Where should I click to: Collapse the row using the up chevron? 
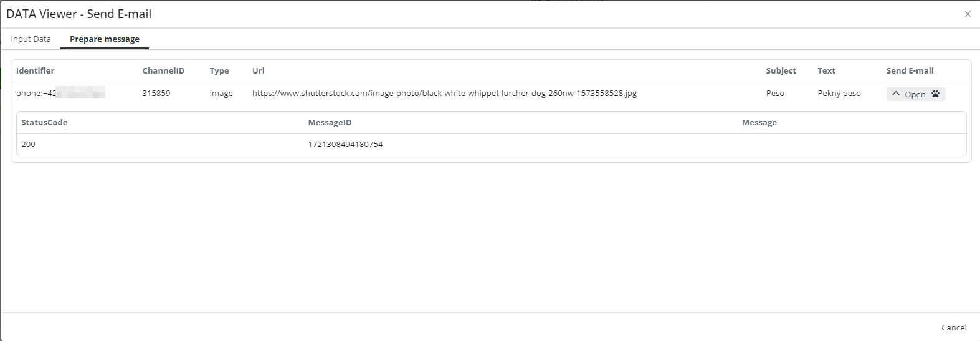896,94
